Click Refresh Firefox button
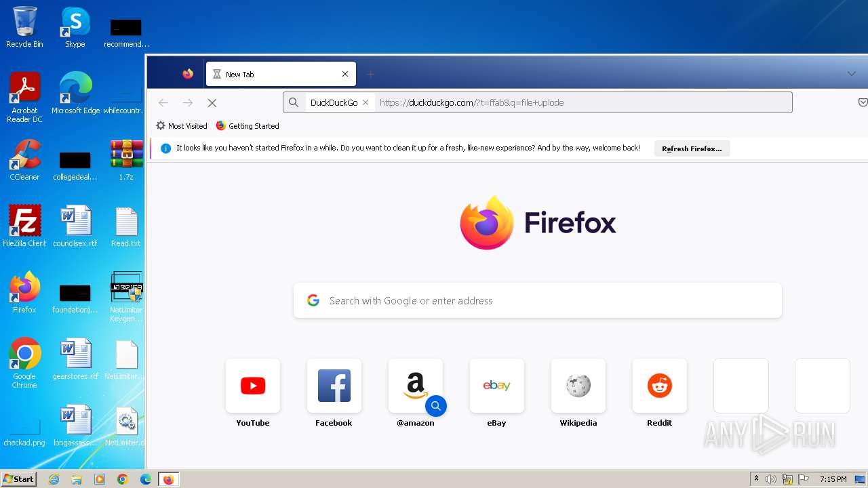Viewport: 868px width, 488px height. click(x=692, y=148)
